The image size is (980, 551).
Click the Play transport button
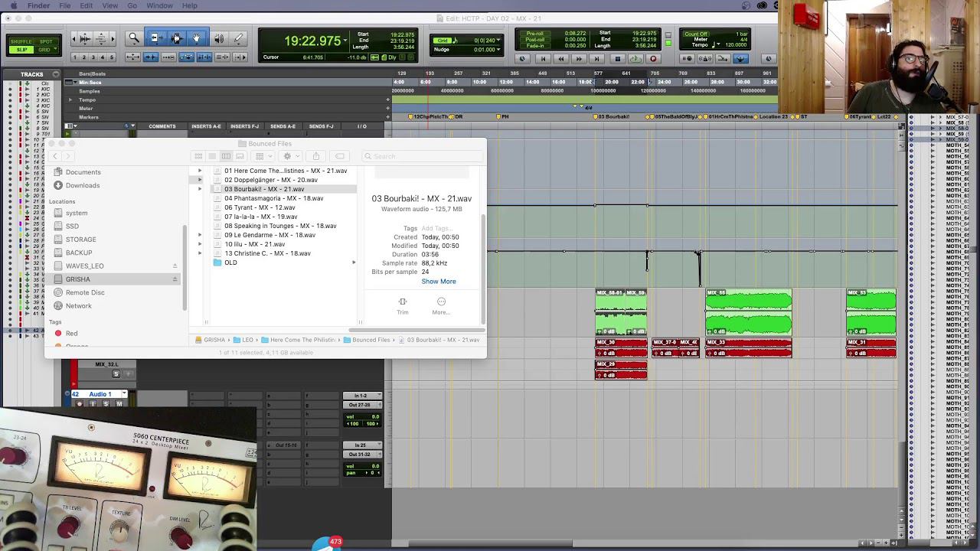(635, 58)
